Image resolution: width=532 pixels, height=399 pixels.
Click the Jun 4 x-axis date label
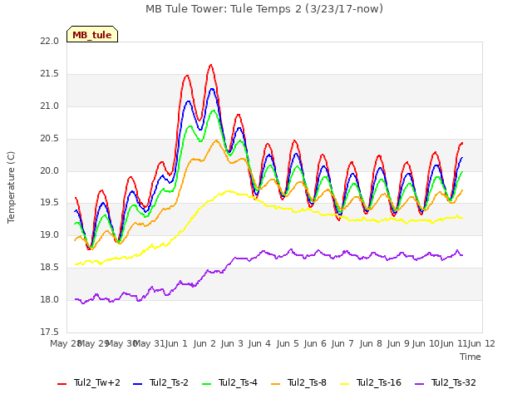259,343
